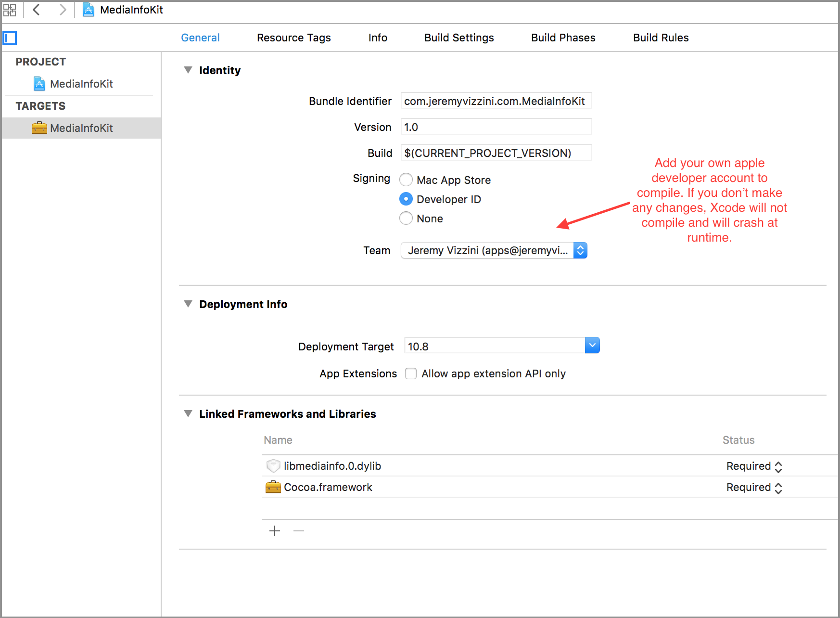Screen dimensions: 840x618
Task: Open the Resource Tags tab
Action: 294,38
